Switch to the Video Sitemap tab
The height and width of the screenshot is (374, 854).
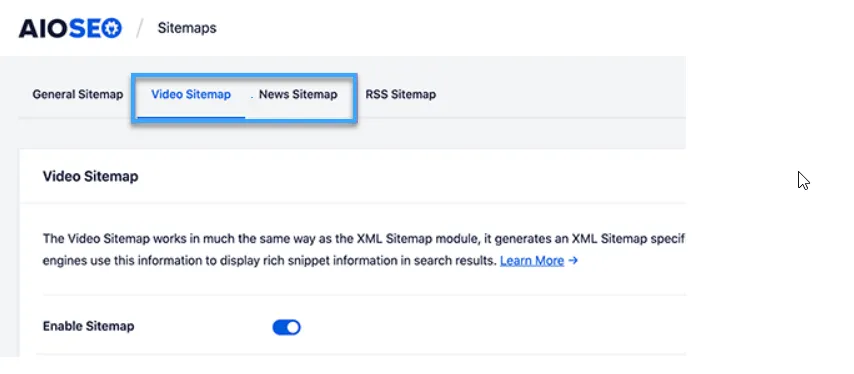tap(191, 94)
